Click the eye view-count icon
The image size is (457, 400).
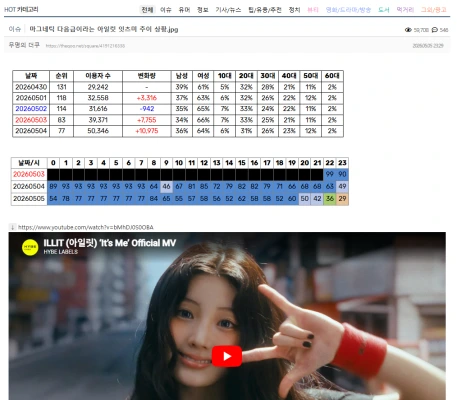pos(408,30)
